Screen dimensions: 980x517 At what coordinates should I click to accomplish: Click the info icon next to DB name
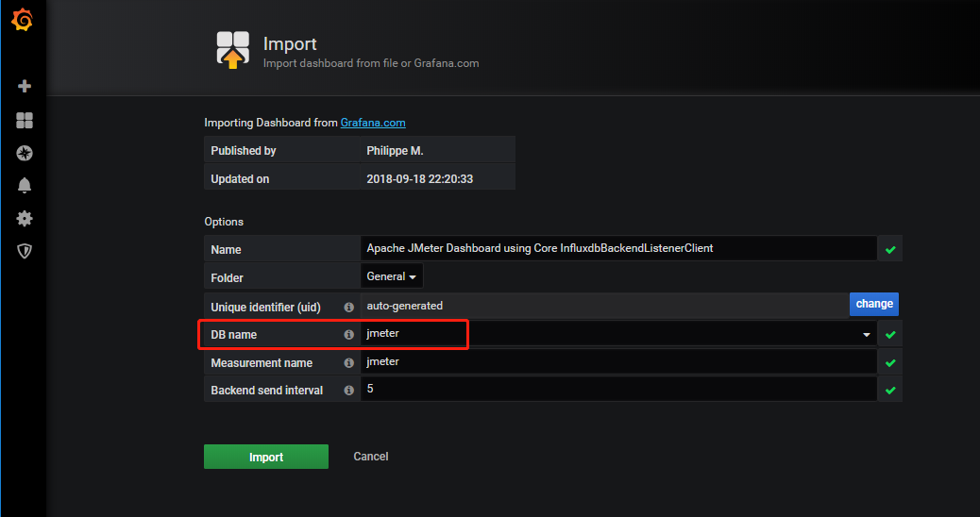348,335
